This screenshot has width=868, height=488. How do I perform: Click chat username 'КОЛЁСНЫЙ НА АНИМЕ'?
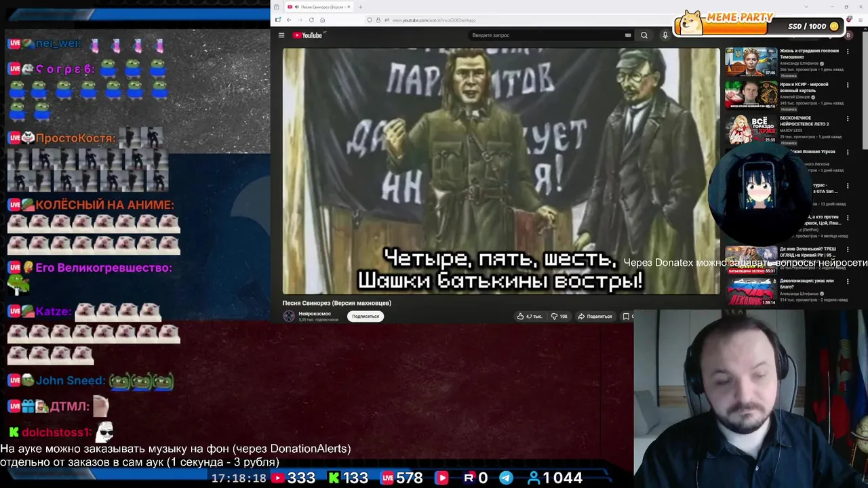(x=104, y=205)
